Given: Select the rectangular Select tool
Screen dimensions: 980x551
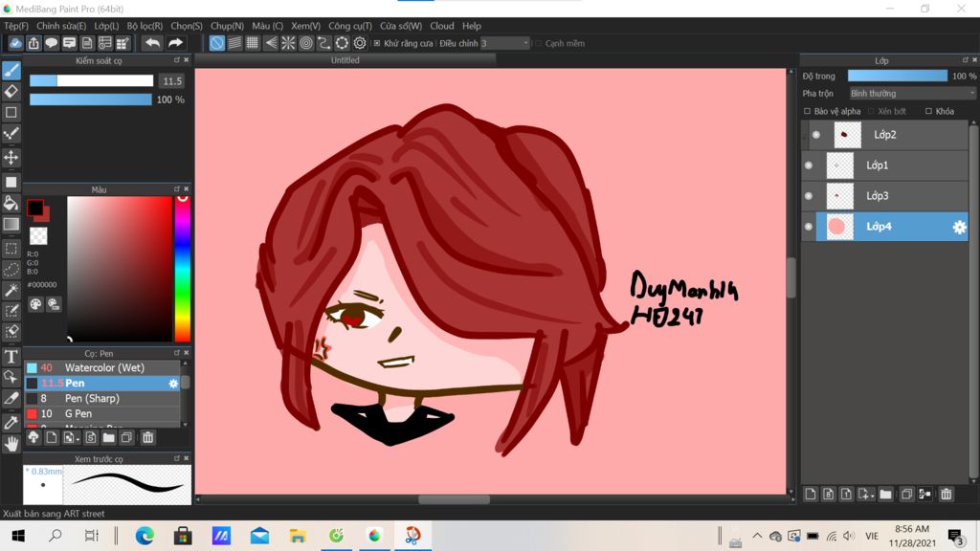Looking at the screenshot, I should 11,249.
